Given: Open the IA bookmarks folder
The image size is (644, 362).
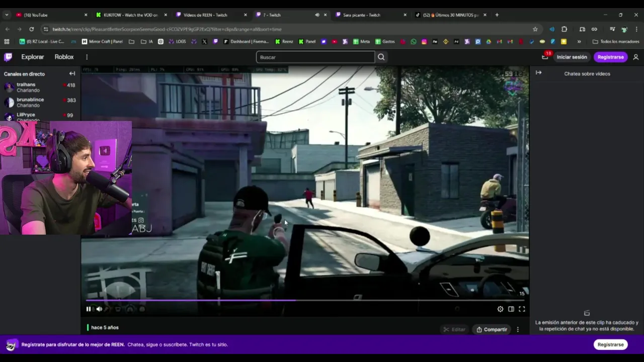Looking at the screenshot, I should (146, 42).
